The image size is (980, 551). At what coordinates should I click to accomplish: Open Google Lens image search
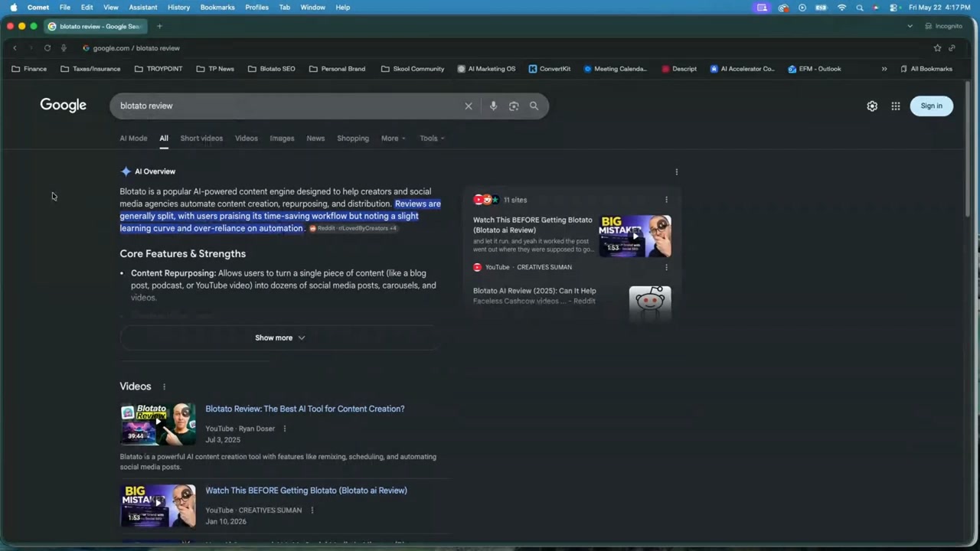514,106
